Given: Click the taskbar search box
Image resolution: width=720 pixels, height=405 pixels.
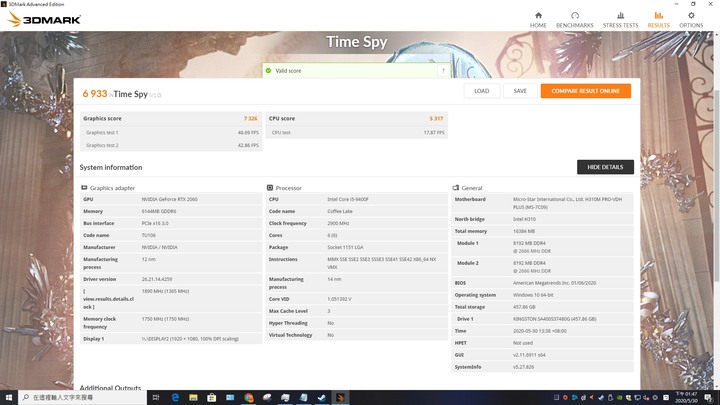Looking at the screenshot, I should [x=83, y=398].
